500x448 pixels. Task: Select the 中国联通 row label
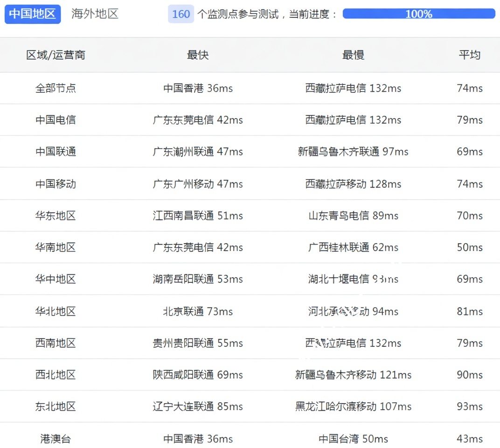[56, 152]
